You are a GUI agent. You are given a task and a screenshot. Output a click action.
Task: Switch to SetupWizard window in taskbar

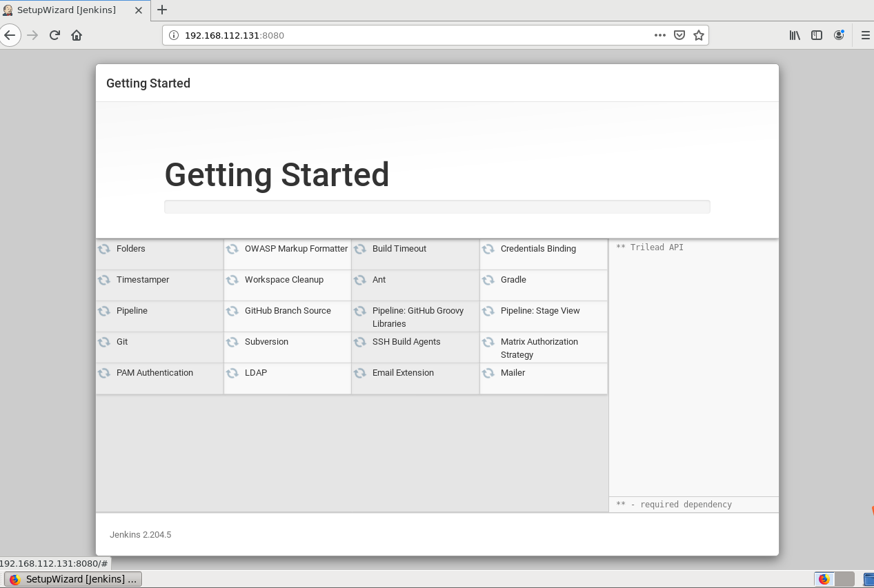(73, 579)
